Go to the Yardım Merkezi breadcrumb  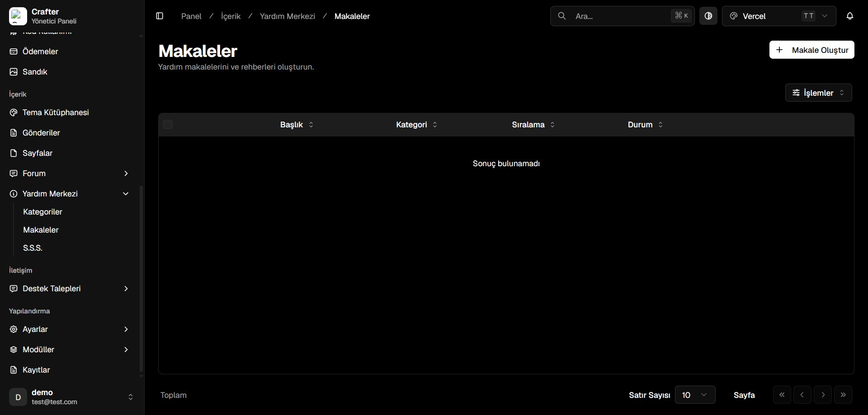point(288,16)
